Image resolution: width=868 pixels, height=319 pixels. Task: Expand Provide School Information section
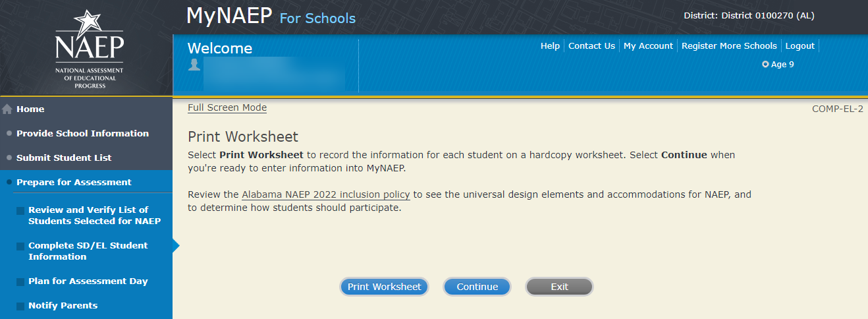pos(82,134)
